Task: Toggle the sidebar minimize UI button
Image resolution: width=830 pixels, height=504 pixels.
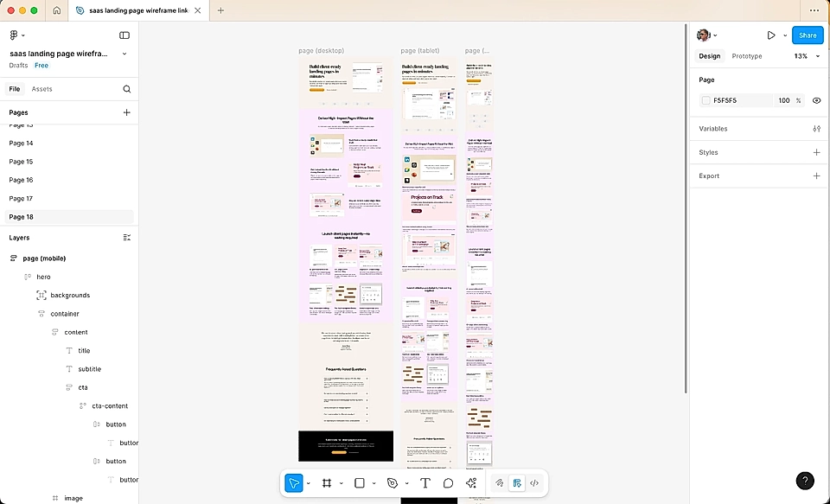Action: click(124, 35)
